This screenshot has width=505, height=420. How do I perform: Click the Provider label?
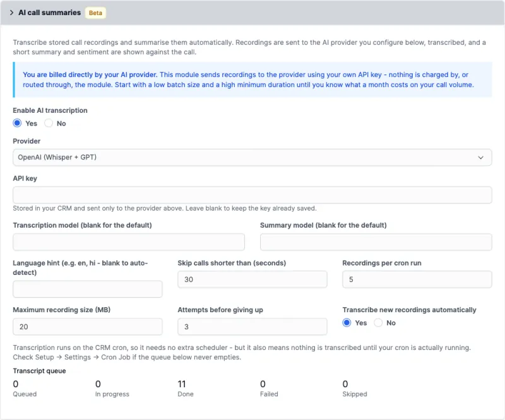(x=27, y=141)
